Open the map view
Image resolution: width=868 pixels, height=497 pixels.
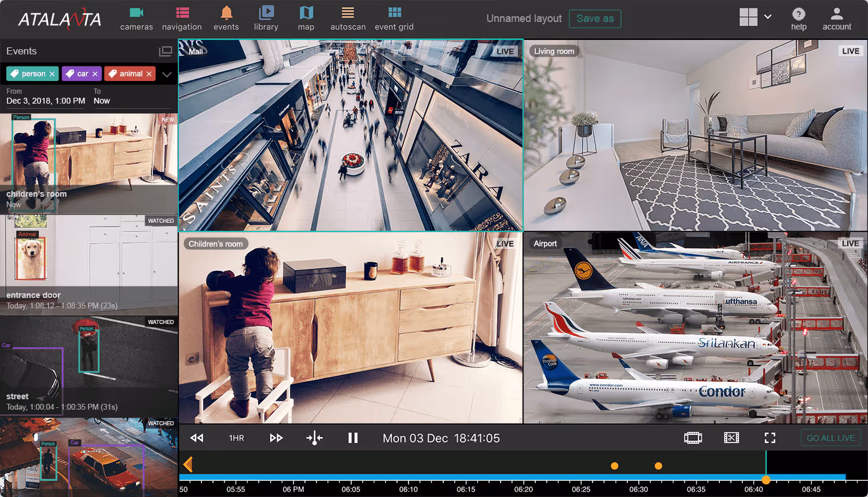pos(306,18)
